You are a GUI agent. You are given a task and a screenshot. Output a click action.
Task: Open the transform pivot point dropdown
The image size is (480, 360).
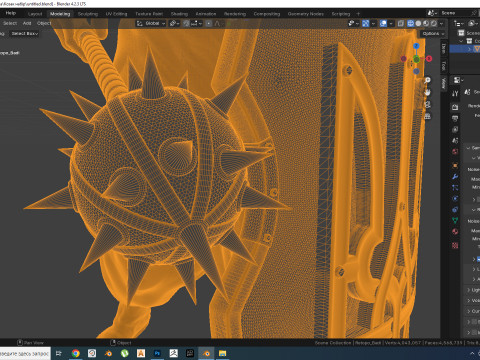(x=174, y=23)
